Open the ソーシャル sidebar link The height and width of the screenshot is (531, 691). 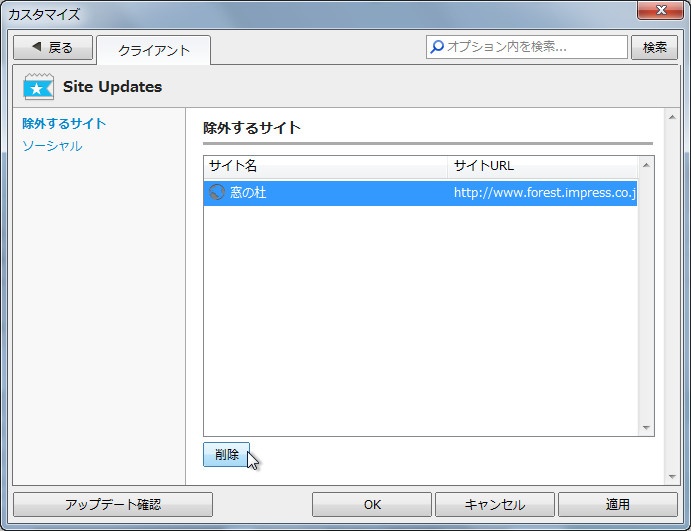(x=52, y=146)
